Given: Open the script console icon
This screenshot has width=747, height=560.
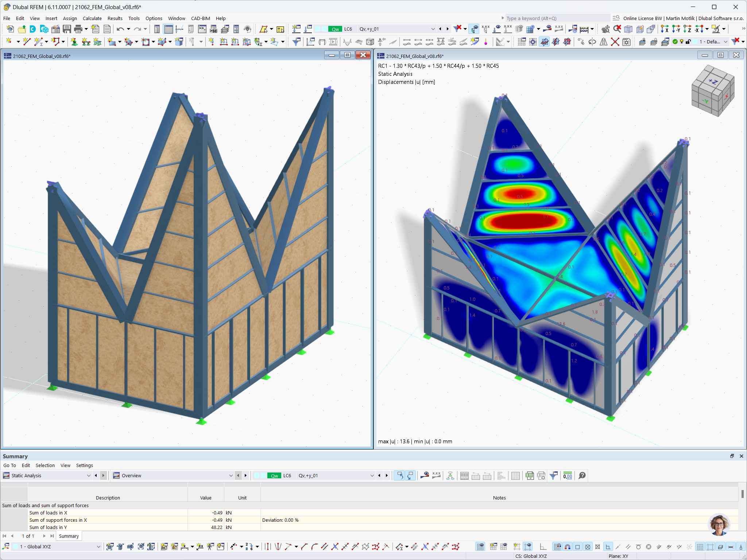Looking at the screenshot, I should pos(202,29).
